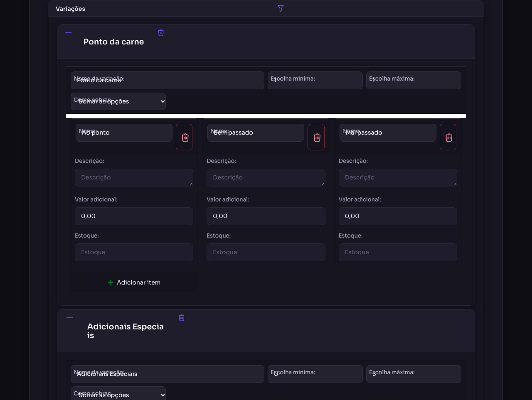Edit Escolha máxima for Ponto da carne
Viewport: 532px width, 400px height.
click(414, 80)
